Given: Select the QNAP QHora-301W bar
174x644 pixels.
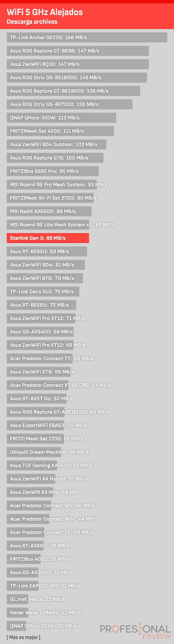Looking at the screenshot, I should (61, 118).
